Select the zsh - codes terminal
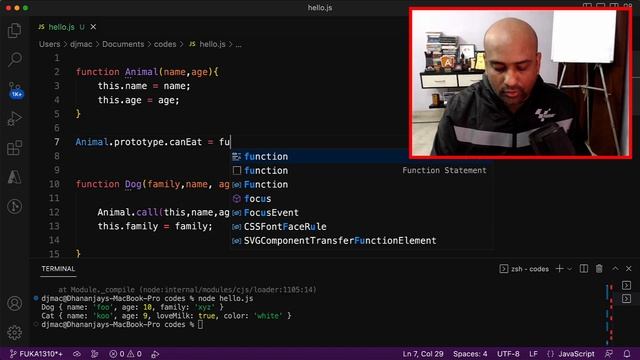Viewport: 640px width, 360px height. click(524, 269)
